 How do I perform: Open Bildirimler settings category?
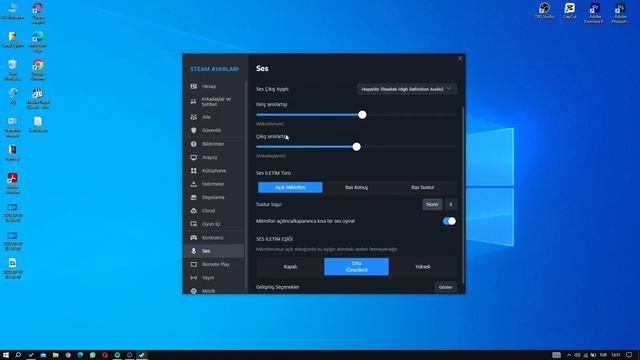[x=213, y=144]
